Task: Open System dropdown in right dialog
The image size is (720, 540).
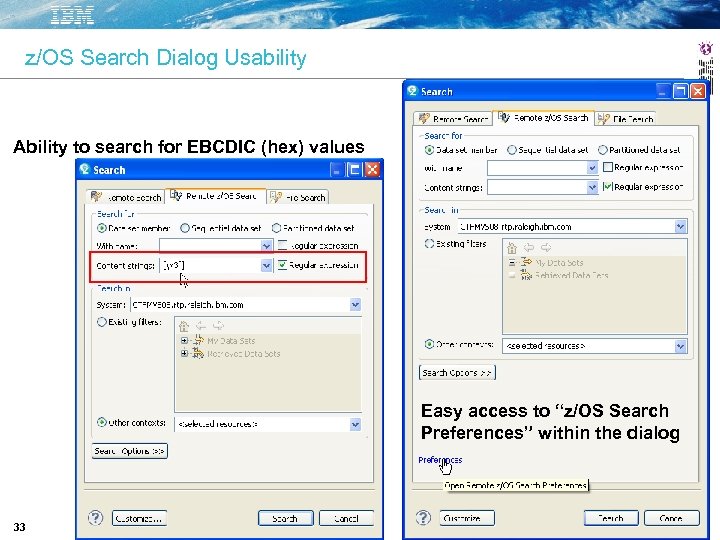Action: coord(681,226)
